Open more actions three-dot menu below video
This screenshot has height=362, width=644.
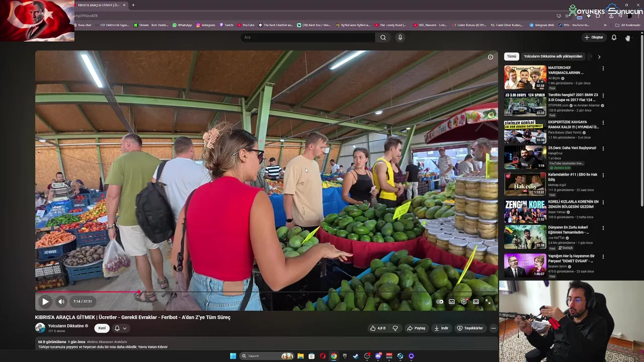point(494,328)
